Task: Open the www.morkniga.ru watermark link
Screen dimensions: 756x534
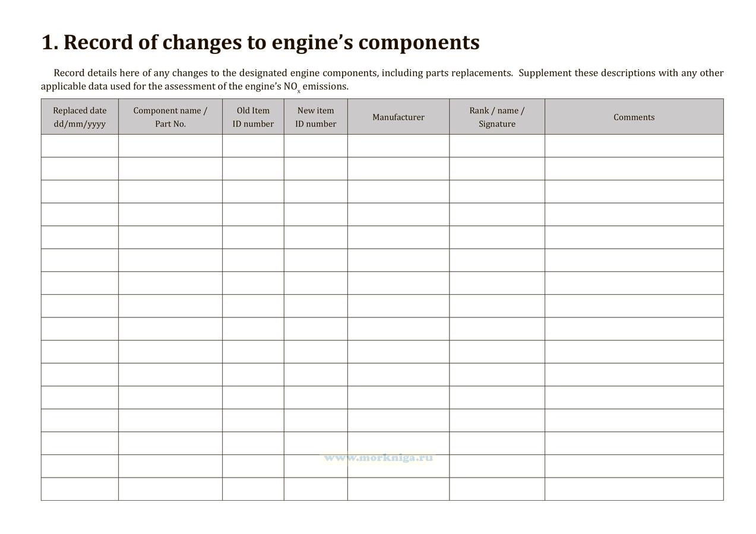Action: tap(378, 457)
